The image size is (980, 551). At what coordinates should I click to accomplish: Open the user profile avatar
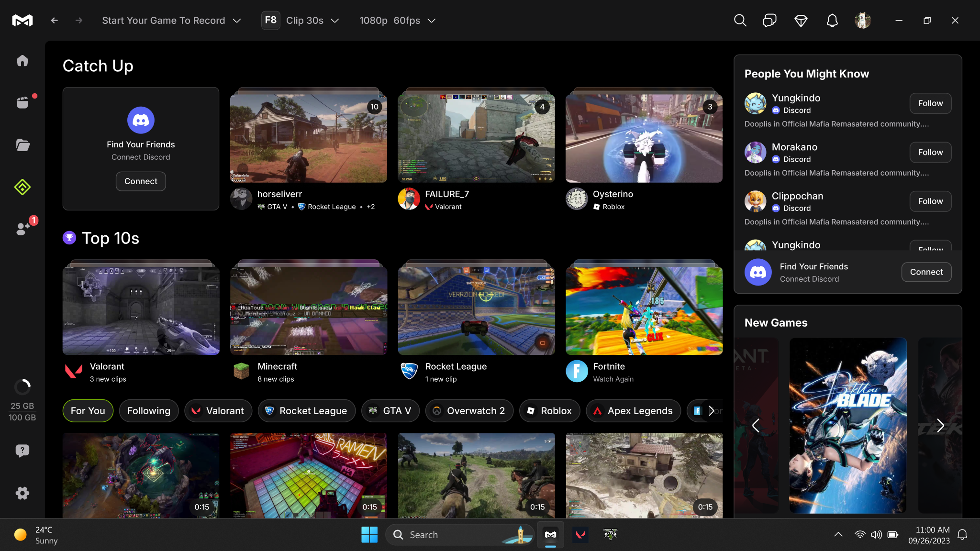point(863,21)
